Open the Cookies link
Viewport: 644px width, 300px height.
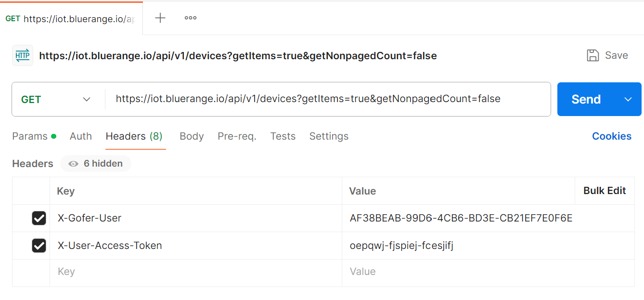point(611,136)
